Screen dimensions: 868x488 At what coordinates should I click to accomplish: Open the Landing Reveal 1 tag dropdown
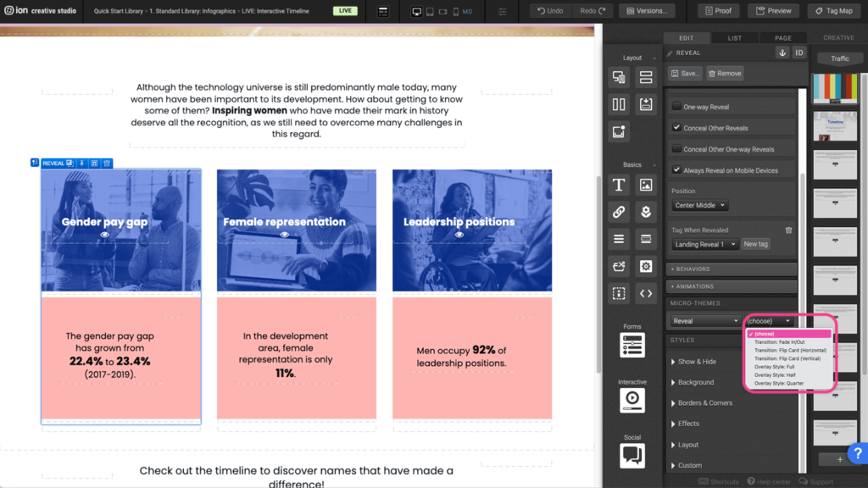pos(704,244)
